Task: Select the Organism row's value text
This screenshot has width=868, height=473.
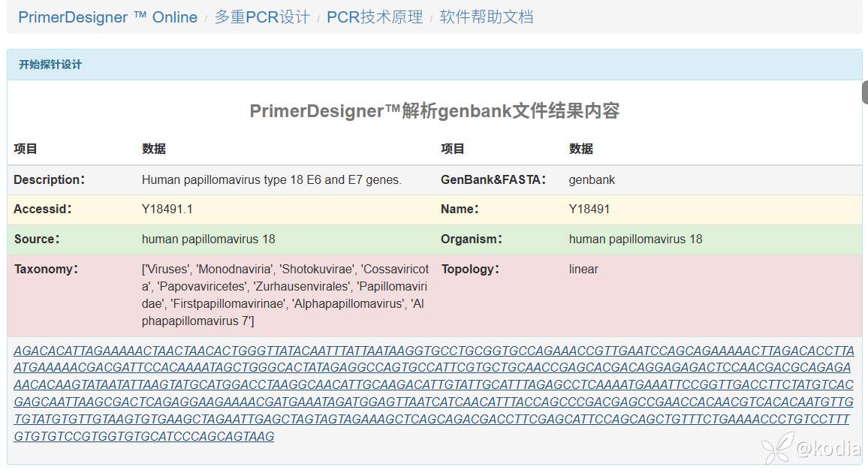Action: [x=635, y=240]
